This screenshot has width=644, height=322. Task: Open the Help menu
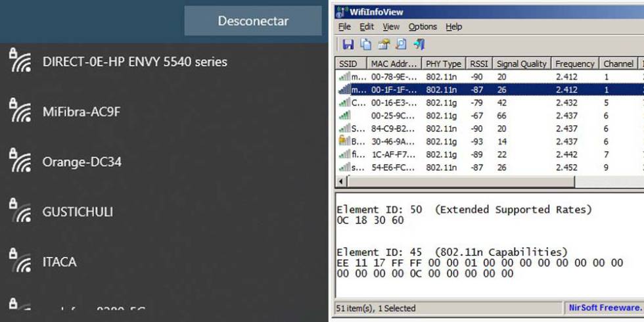[454, 27]
